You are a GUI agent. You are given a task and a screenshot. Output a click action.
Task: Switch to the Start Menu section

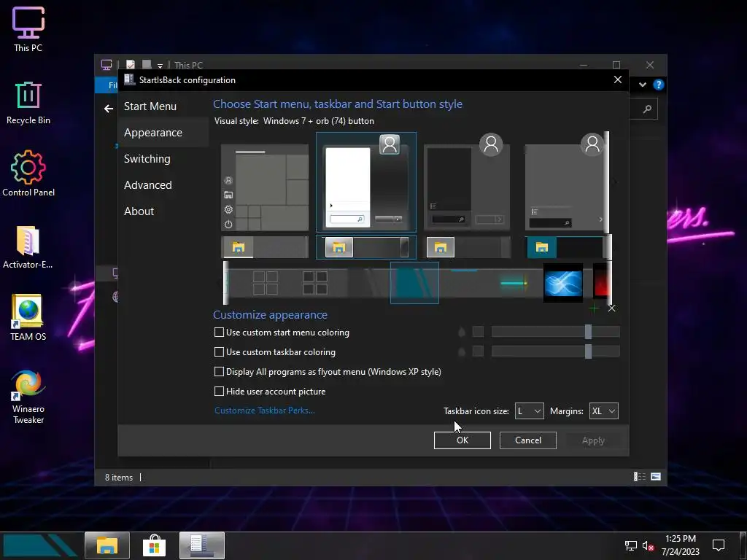pyautogui.click(x=150, y=106)
